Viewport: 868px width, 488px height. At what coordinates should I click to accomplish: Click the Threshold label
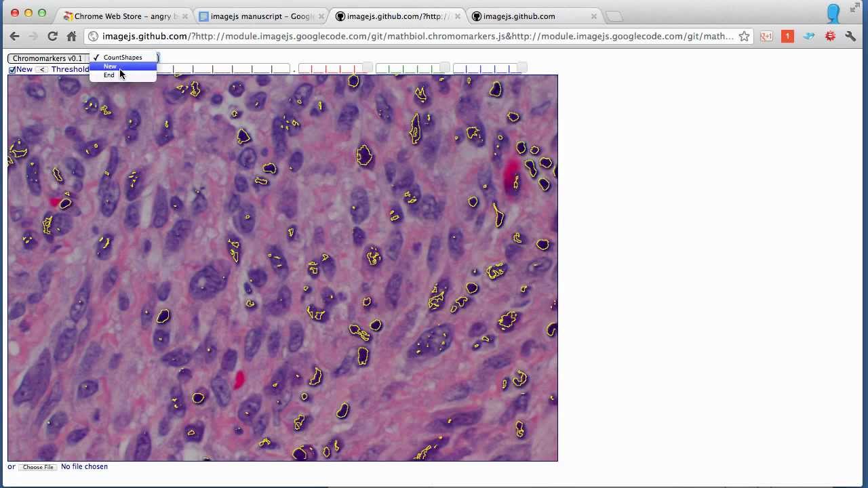[x=70, y=69]
